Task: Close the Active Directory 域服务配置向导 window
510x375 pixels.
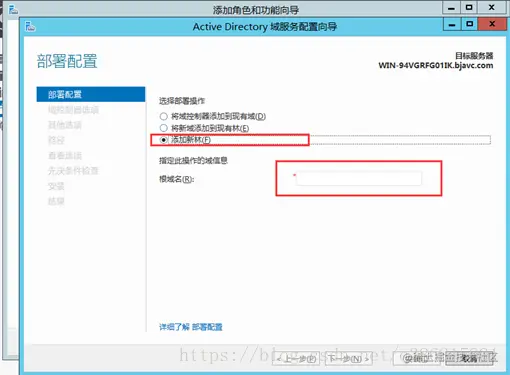Action: [x=492, y=24]
